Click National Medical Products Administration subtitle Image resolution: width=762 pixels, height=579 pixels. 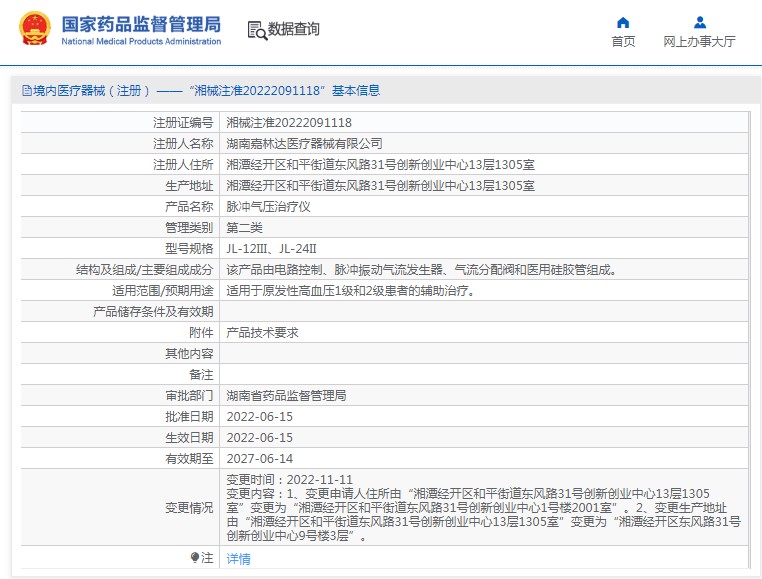141,42
